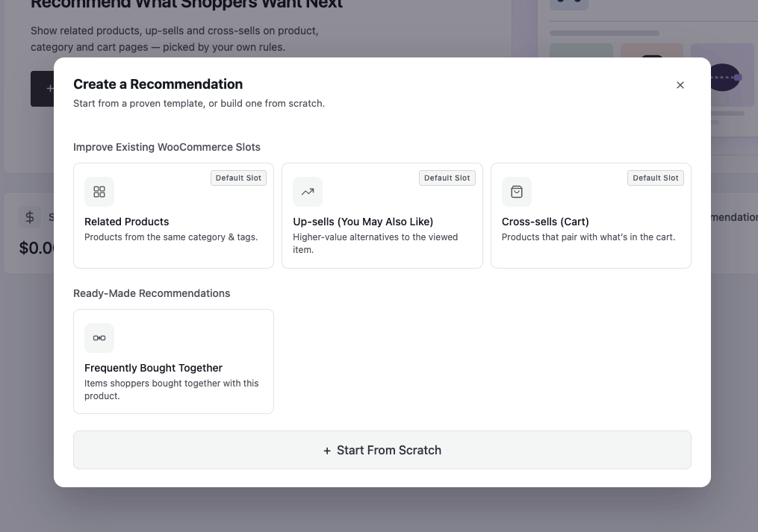This screenshot has height=532, width=758.
Task: Click the Frequently Bought Together link icon
Action: [99, 338]
